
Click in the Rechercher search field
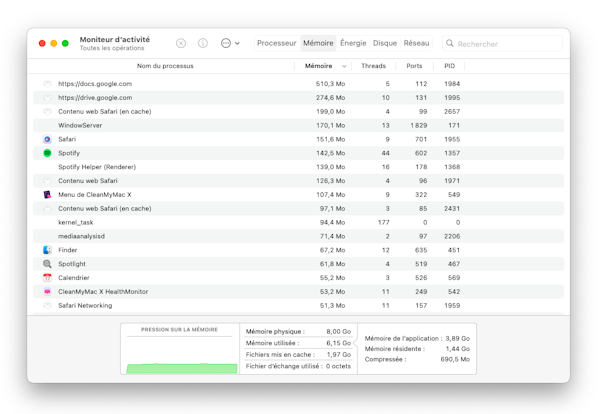click(x=502, y=43)
